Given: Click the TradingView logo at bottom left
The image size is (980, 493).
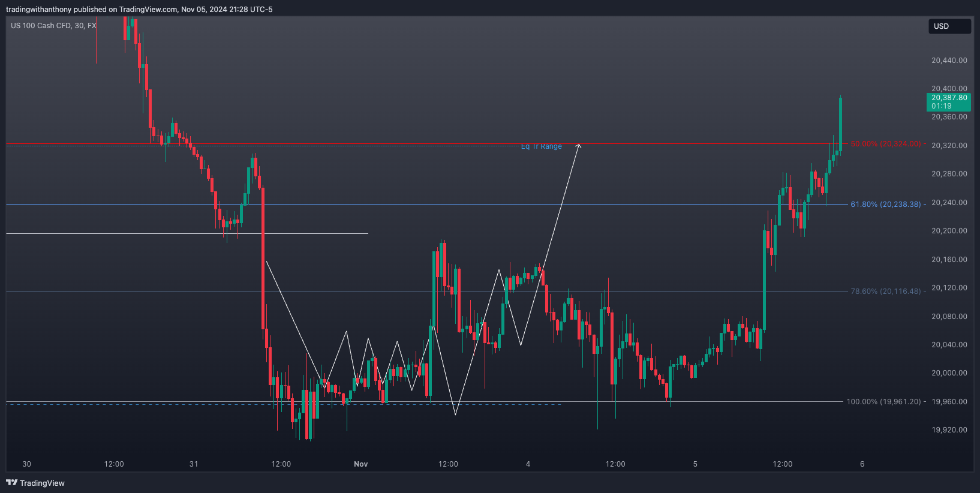Looking at the screenshot, I should pyautogui.click(x=35, y=483).
